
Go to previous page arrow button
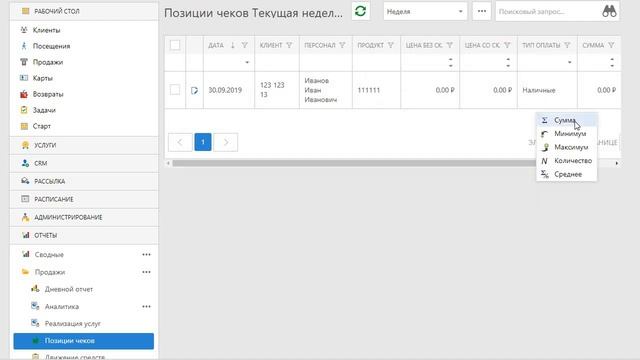pos(180,142)
